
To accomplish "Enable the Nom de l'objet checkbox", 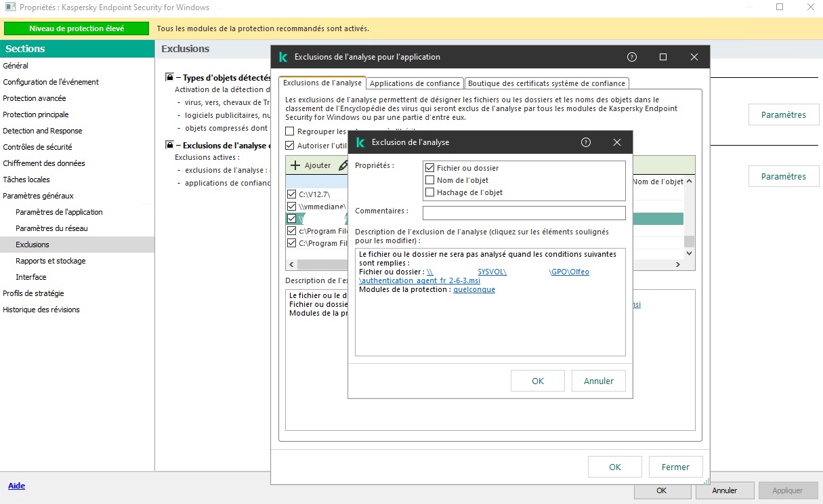I will (x=429, y=180).
